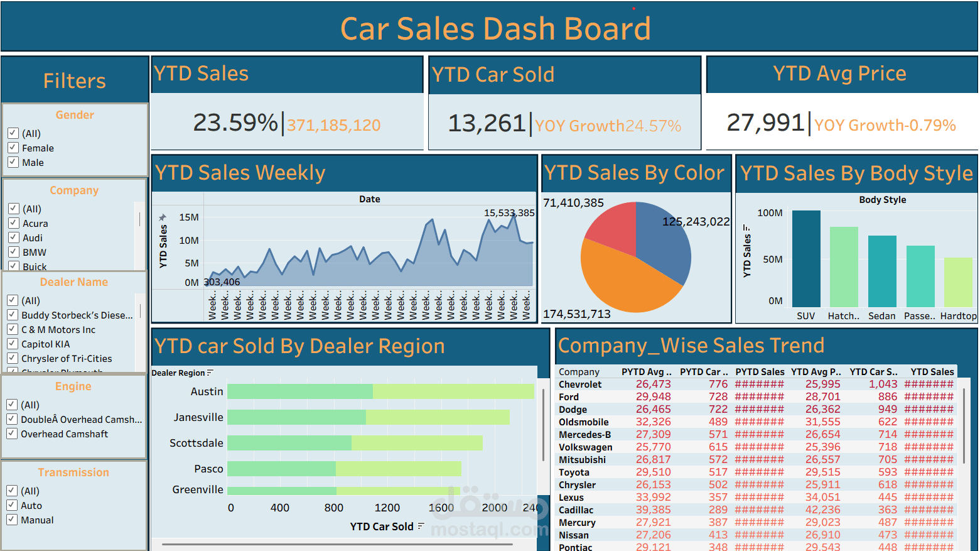Select the Austin bar in Dealer Region chart
The image size is (980, 551).
click(x=380, y=391)
